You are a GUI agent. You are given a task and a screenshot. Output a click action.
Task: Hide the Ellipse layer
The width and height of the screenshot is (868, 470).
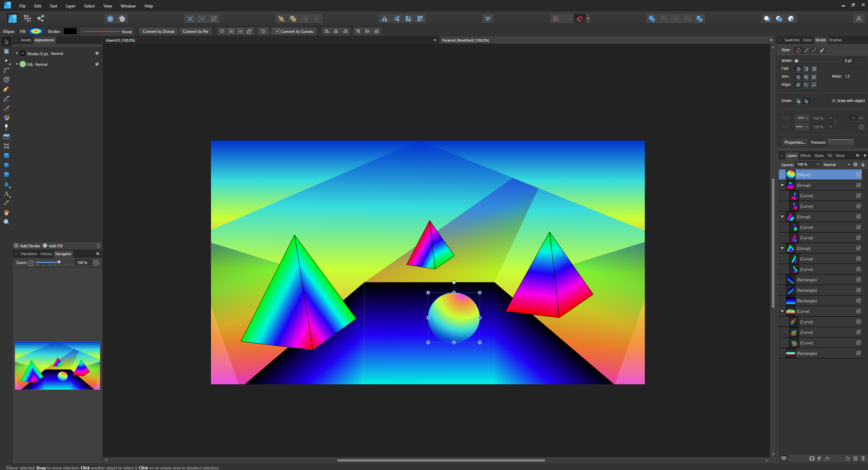pyautogui.click(x=858, y=175)
